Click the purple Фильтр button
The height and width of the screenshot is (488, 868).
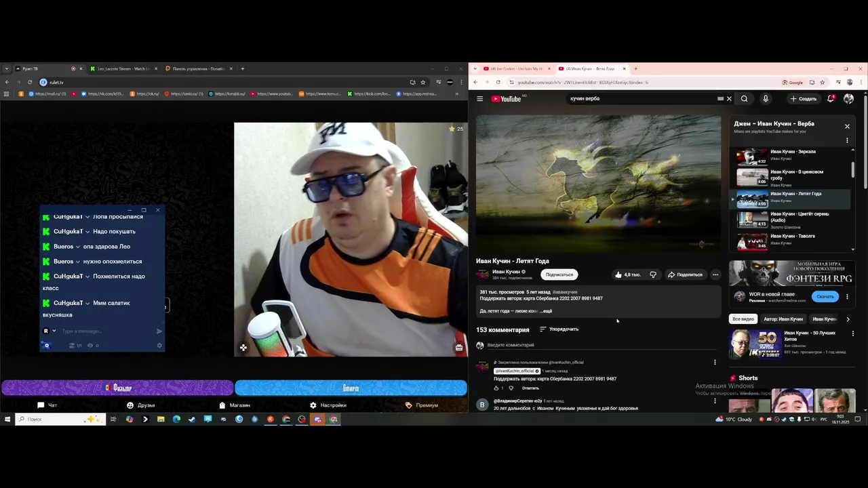(117, 388)
